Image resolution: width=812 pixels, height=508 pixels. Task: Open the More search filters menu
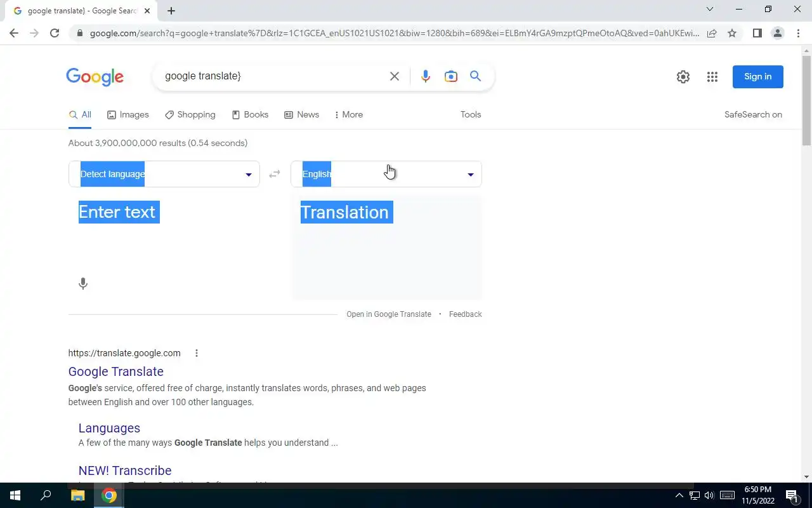(348, 115)
